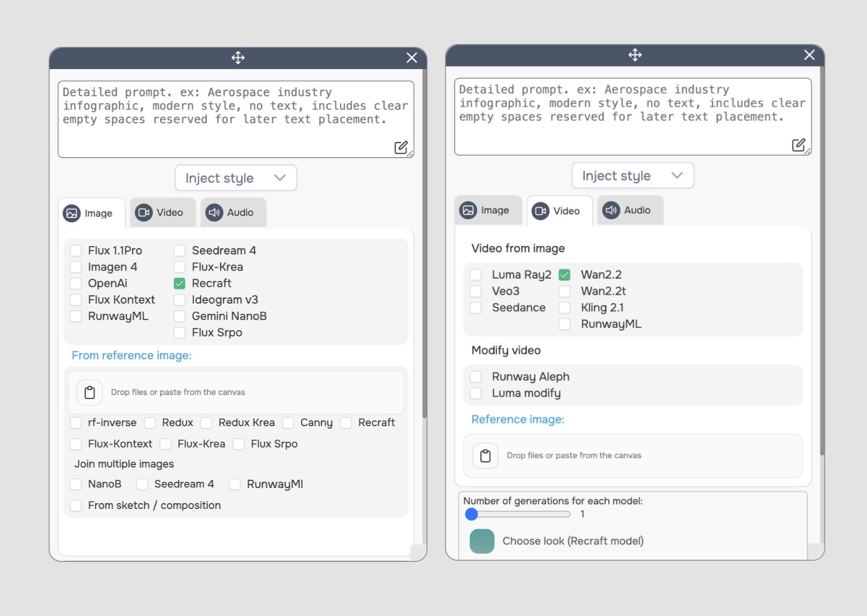Open the Video tab in the left panel
The image size is (867, 616).
163,213
